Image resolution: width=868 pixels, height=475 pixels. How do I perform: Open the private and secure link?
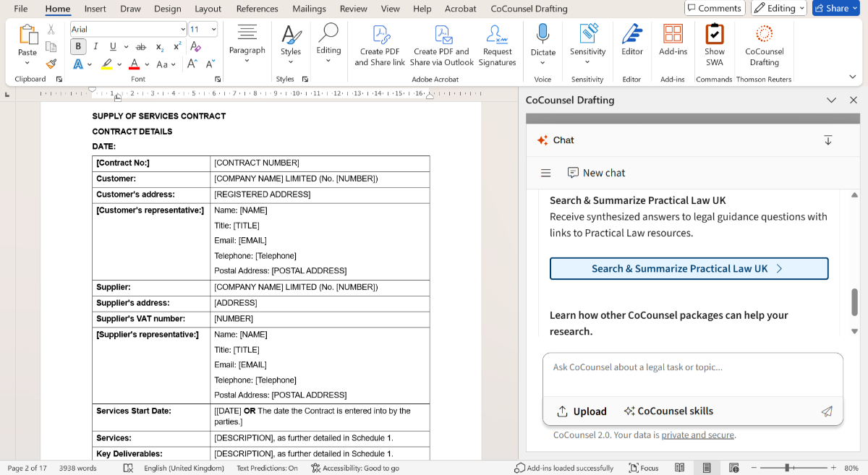pos(697,435)
